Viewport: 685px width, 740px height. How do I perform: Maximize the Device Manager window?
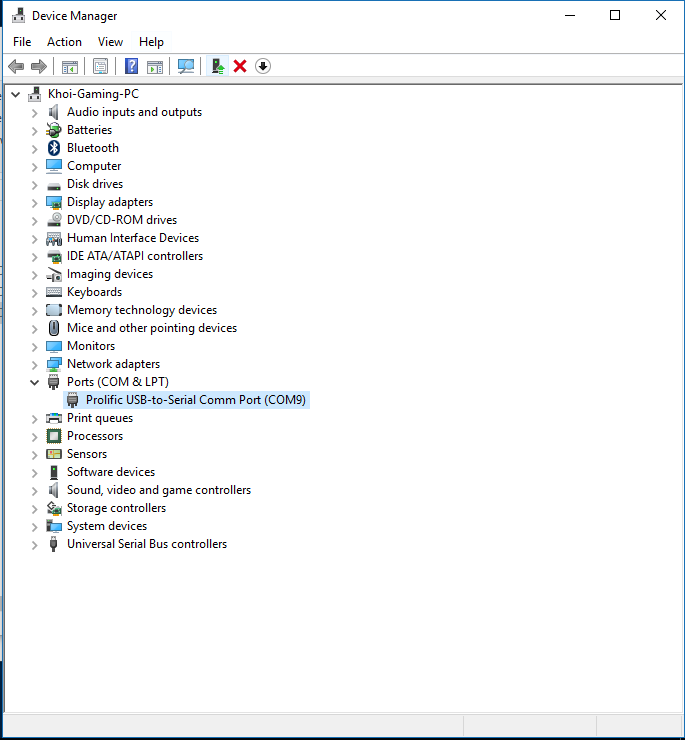[615, 16]
